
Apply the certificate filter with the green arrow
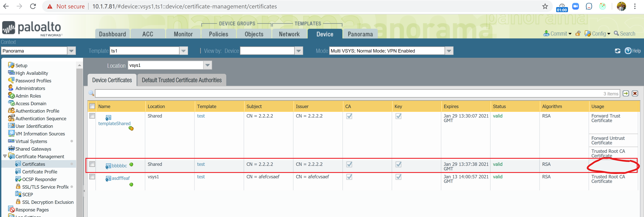[x=626, y=93]
